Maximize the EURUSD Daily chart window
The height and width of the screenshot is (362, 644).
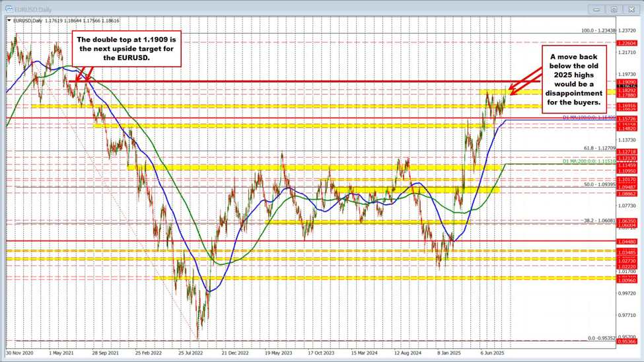click(x=614, y=9)
